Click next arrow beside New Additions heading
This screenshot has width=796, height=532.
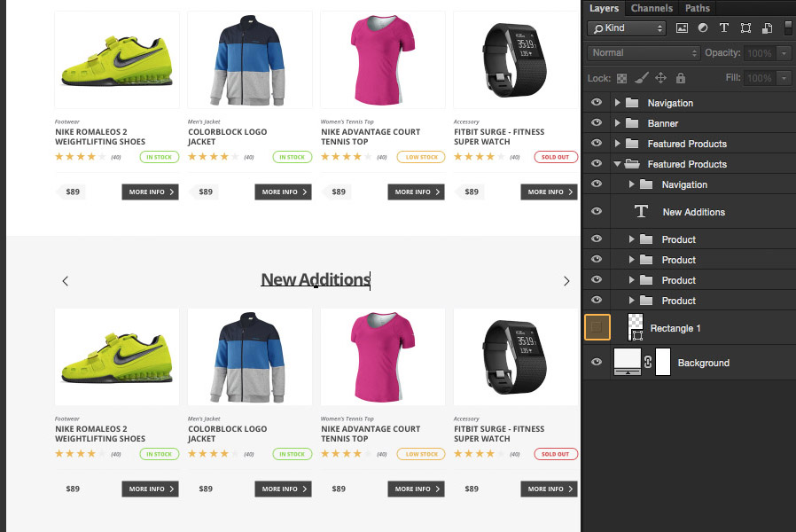click(566, 281)
